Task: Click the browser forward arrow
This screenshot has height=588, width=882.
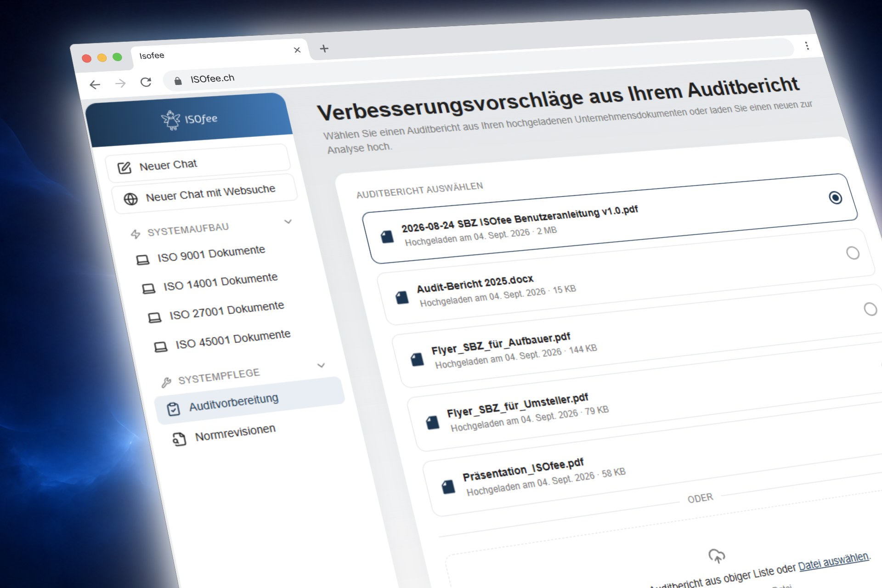Action: 120,83
